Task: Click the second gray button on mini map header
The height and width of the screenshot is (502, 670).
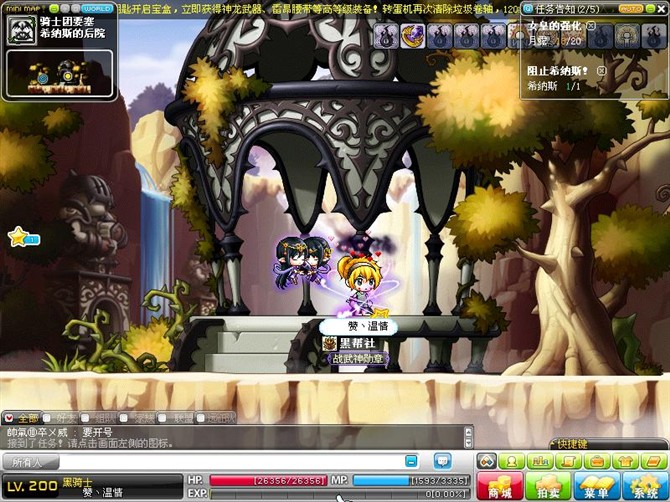Action: point(75,8)
